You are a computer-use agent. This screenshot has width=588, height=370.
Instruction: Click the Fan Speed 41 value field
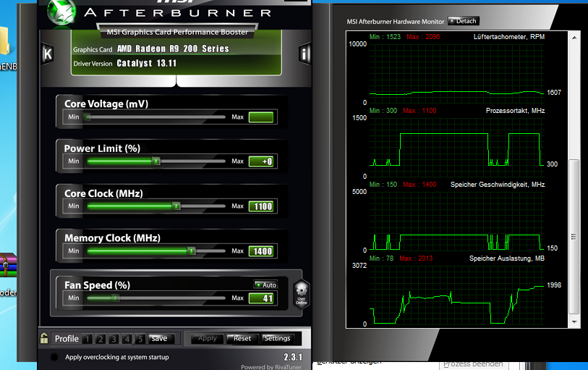pos(261,298)
